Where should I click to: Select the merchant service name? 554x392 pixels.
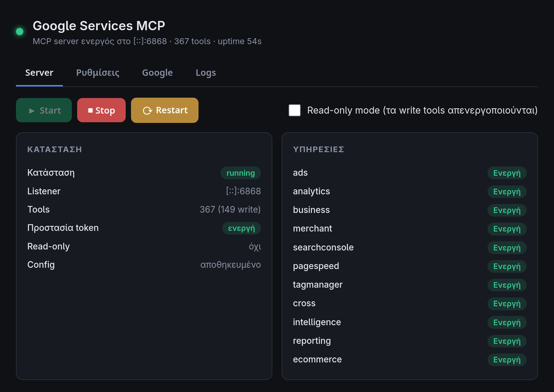coord(312,229)
